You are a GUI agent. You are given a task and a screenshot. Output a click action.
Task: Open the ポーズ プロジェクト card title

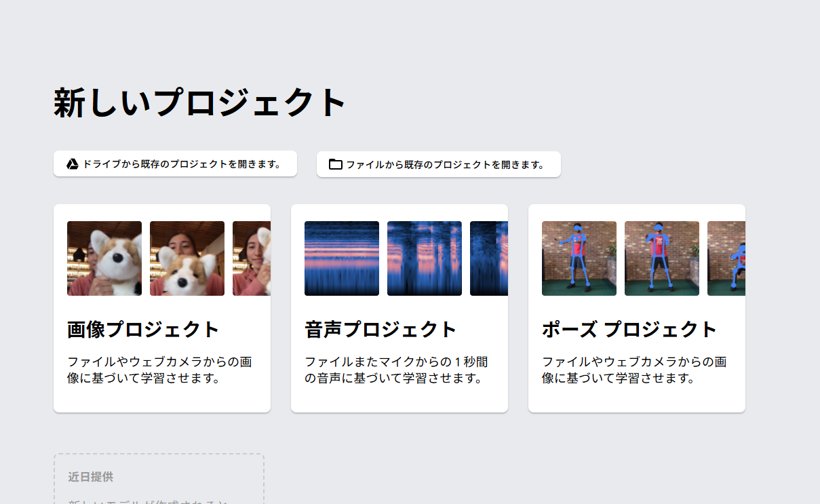tap(629, 330)
